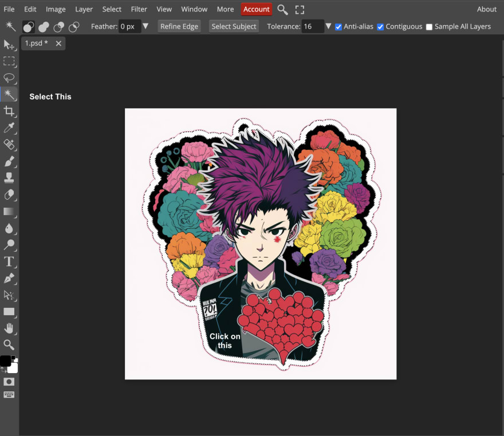Image resolution: width=504 pixels, height=436 pixels.
Task: Toggle Quick Mask mode icon
Action: pyautogui.click(x=9, y=382)
